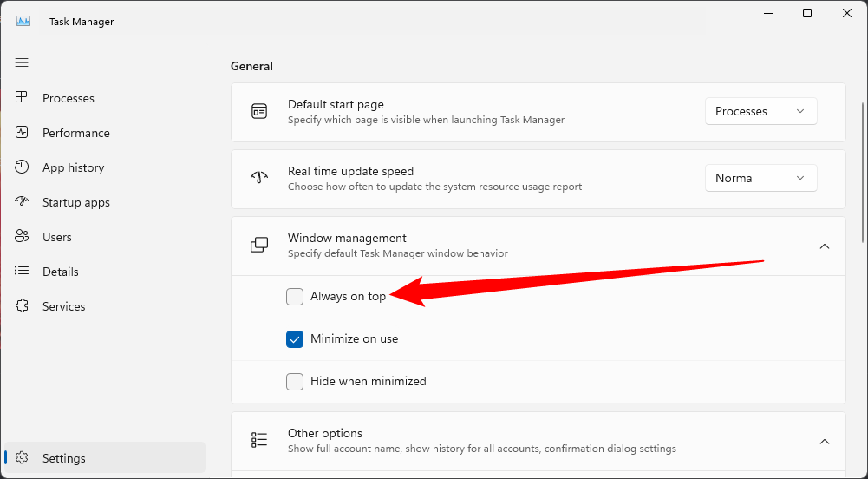
Task: Click the vertical scrollbar thumb on right
Action: (863, 172)
